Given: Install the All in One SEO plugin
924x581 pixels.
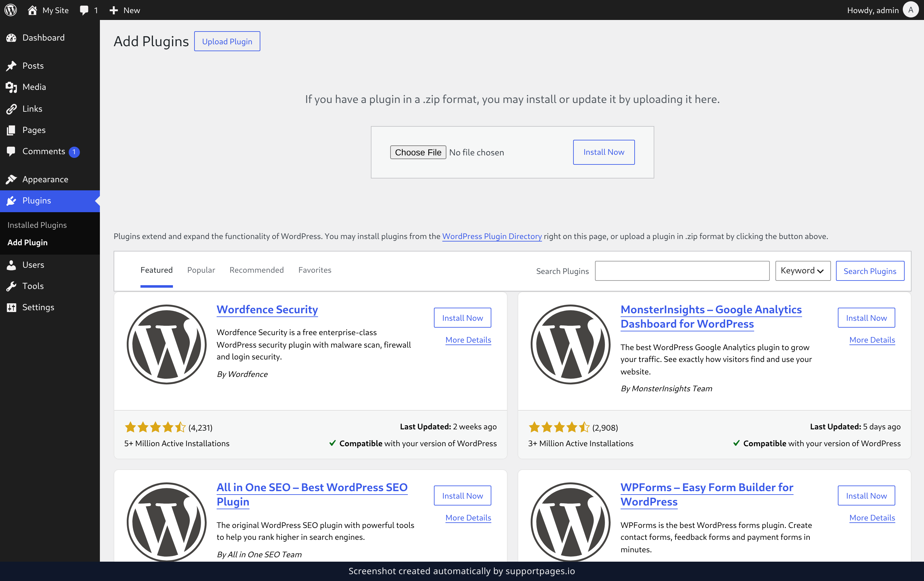Looking at the screenshot, I should coord(462,496).
